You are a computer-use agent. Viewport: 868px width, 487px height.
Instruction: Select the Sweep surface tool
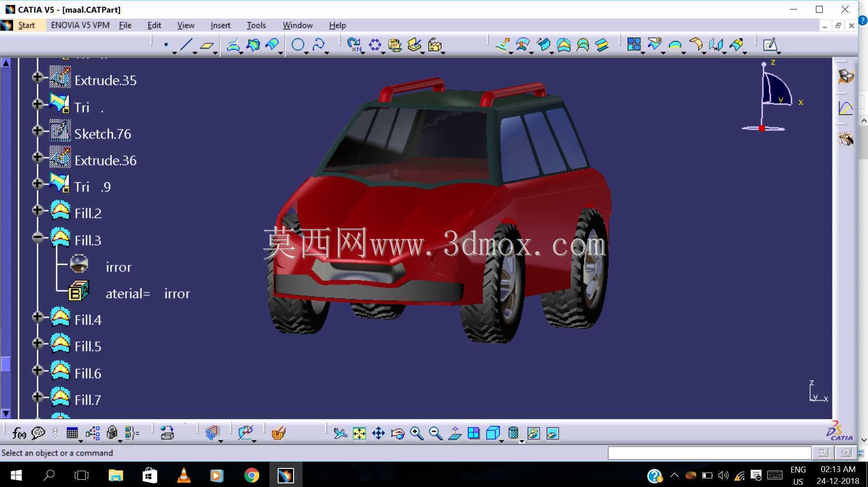click(x=543, y=44)
